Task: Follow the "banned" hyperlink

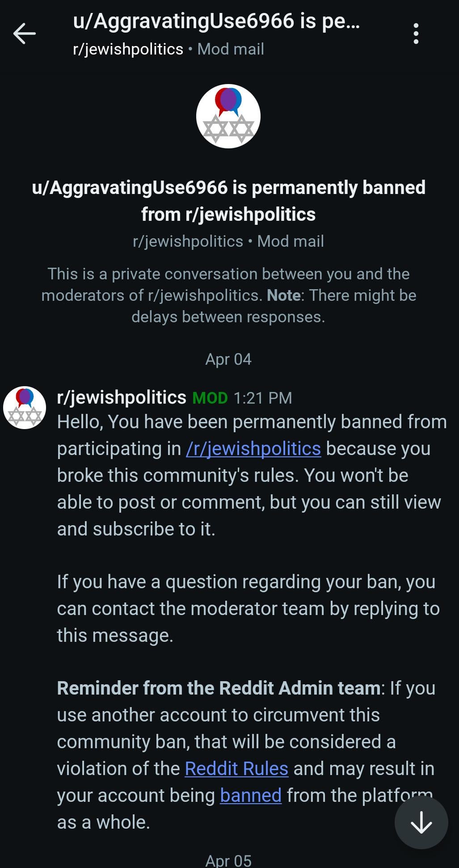Action: tap(251, 796)
